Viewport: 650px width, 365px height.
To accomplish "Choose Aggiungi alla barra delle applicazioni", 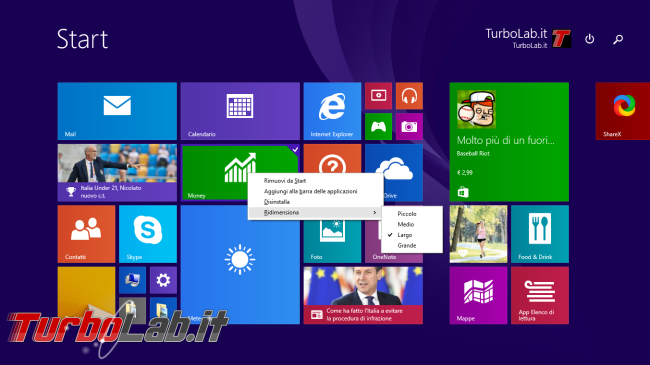I will pos(315,191).
